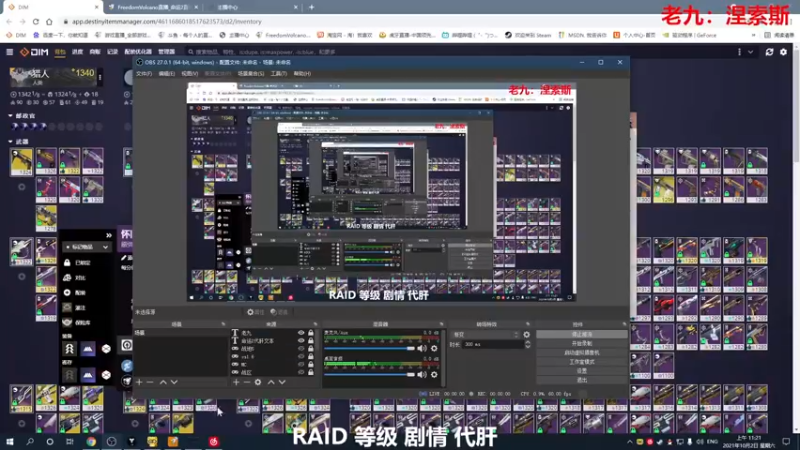Move the selected source down in OBS
Viewport: 800px width, 450px height.
click(282, 382)
